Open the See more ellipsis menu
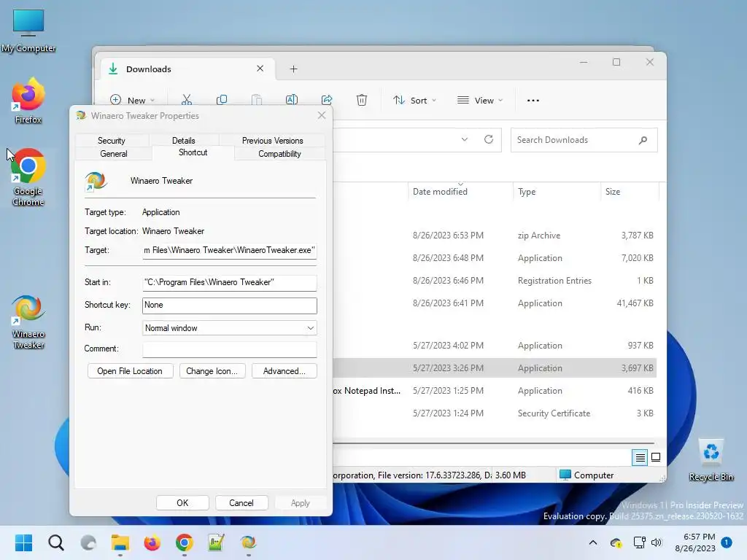The image size is (747, 560). pyautogui.click(x=533, y=101)
